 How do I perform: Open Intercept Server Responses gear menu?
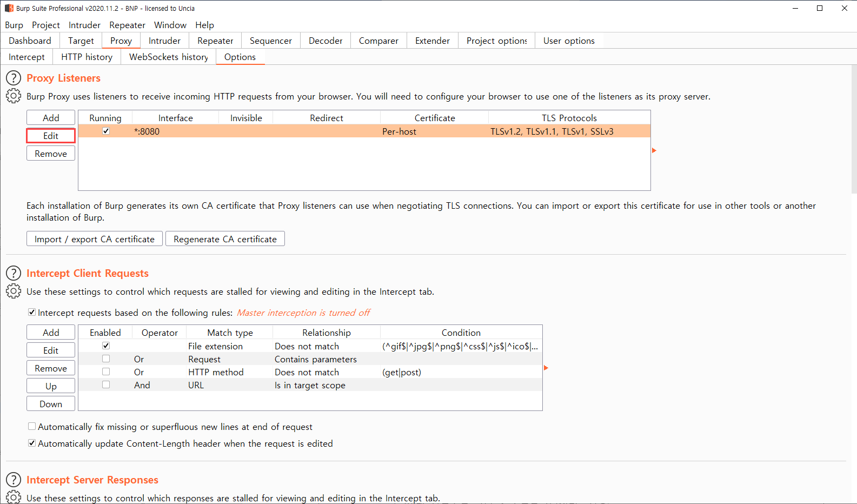pos(13,497)
